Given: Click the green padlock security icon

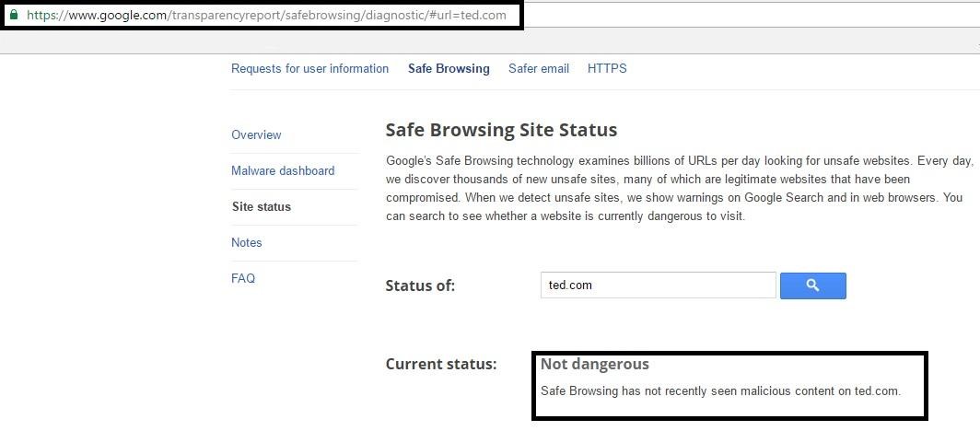Looking at the screenshot, I should point(14,15).
